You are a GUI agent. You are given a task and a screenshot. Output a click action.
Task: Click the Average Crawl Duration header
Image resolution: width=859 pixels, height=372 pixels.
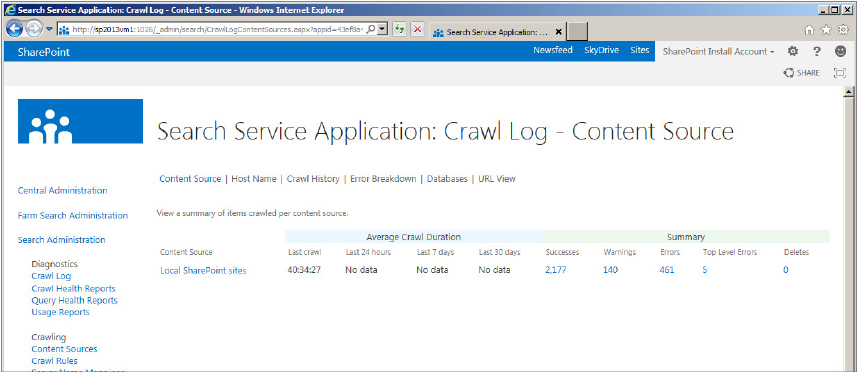(x=414, y=237)
